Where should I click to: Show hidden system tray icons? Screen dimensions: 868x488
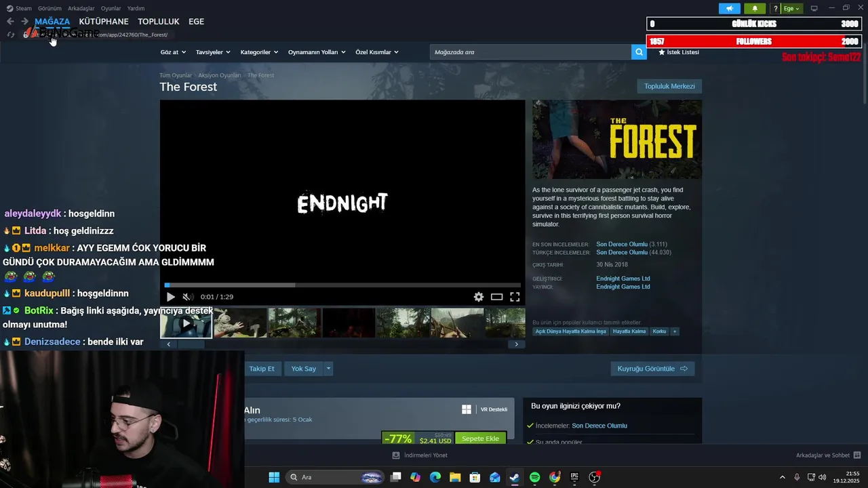(782, 477)
